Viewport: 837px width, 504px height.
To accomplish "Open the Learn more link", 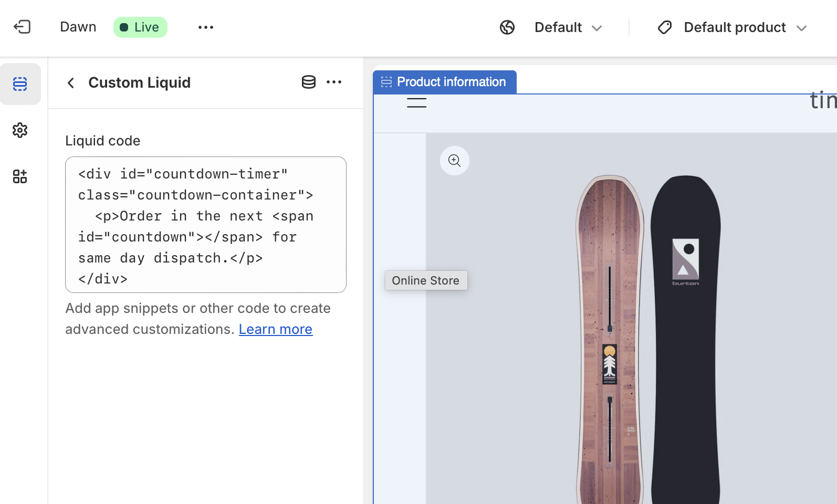I will tap(276, 329).
